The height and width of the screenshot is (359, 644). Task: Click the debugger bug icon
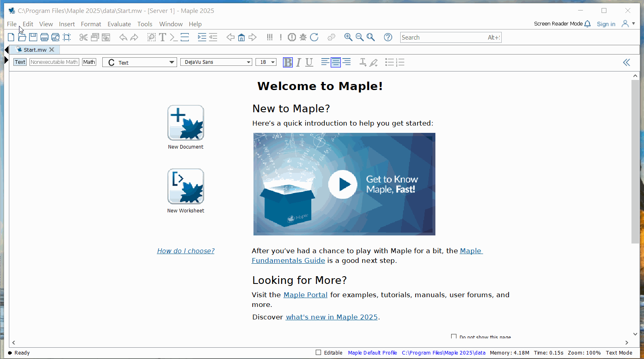(303, 38)
